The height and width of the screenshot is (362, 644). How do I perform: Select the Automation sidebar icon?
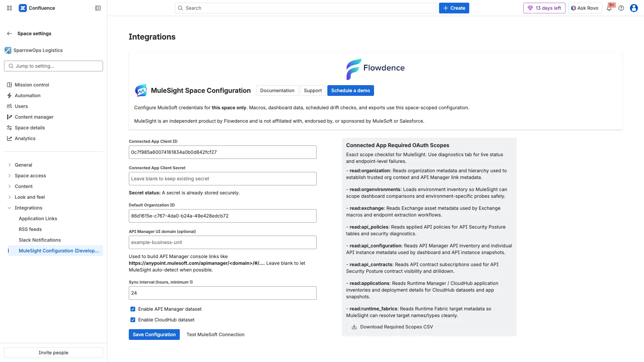pyautogui.click(x=9, y=96)
